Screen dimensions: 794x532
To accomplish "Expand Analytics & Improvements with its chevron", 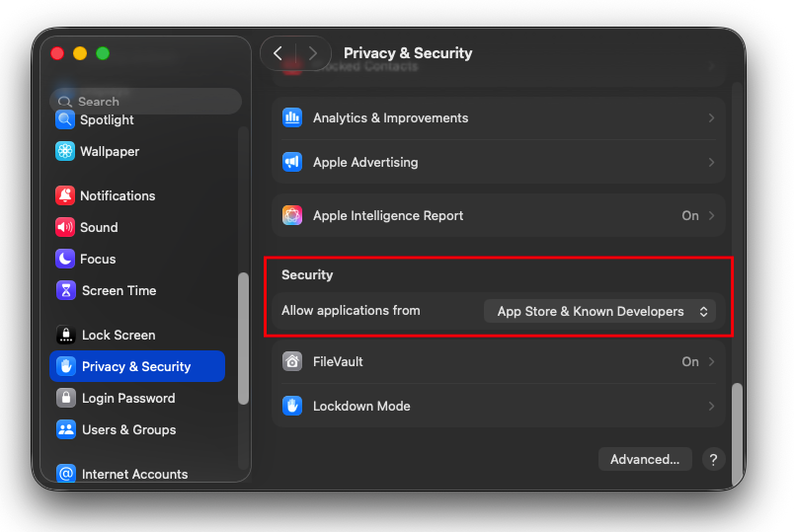I will point(711,117).
